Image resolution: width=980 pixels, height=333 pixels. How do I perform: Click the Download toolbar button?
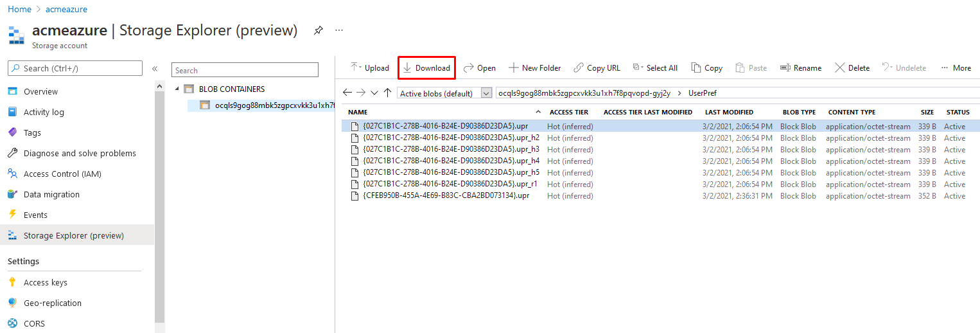pyautogui.click(x=427, y=68)
